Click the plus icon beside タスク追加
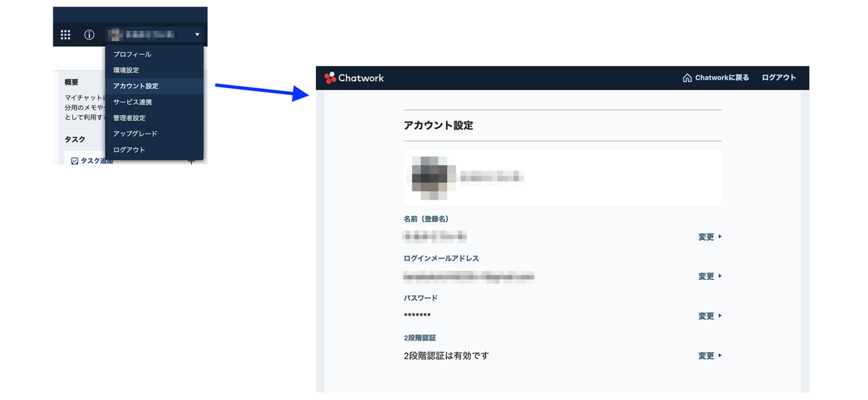 click(x=192, y=161)
